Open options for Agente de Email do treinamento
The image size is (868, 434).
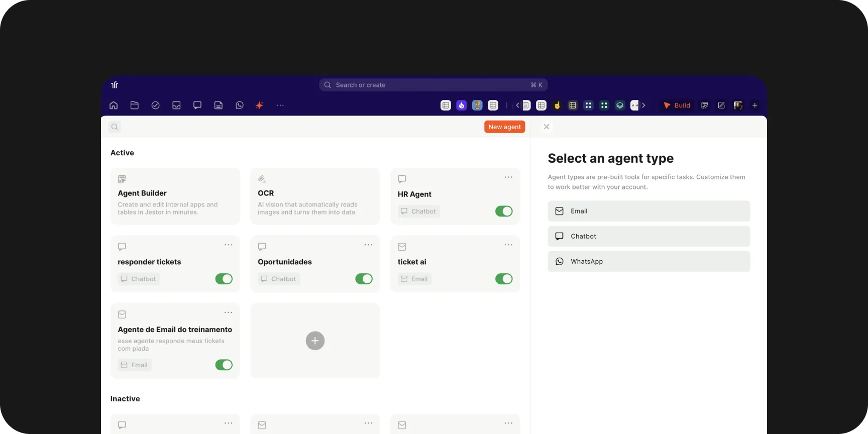tap(228, 312)
